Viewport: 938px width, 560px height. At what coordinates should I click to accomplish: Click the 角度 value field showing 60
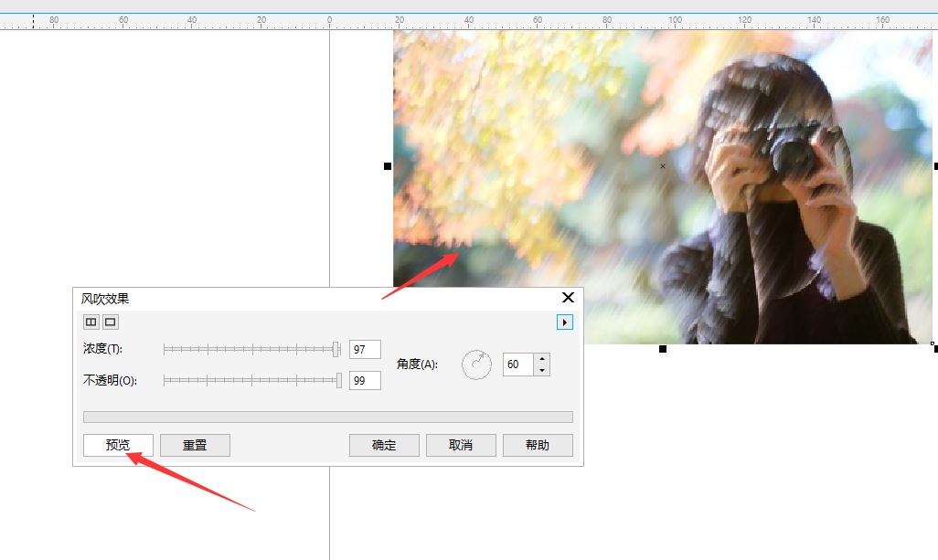click(x=517, y=365)
